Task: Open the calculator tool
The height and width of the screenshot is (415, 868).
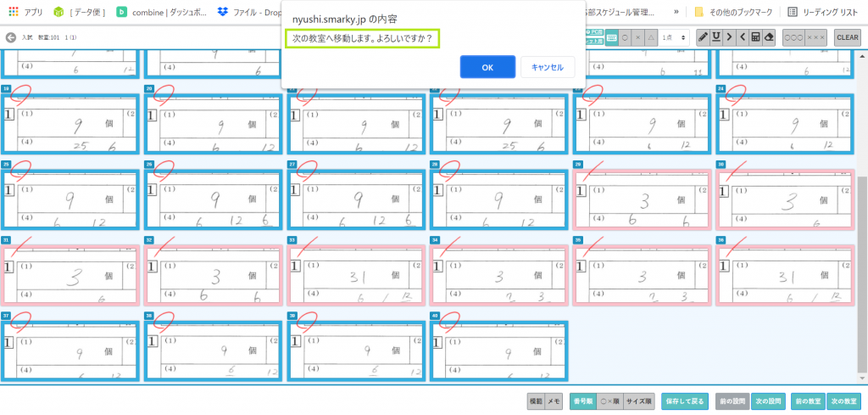Action: click(755, 37)
